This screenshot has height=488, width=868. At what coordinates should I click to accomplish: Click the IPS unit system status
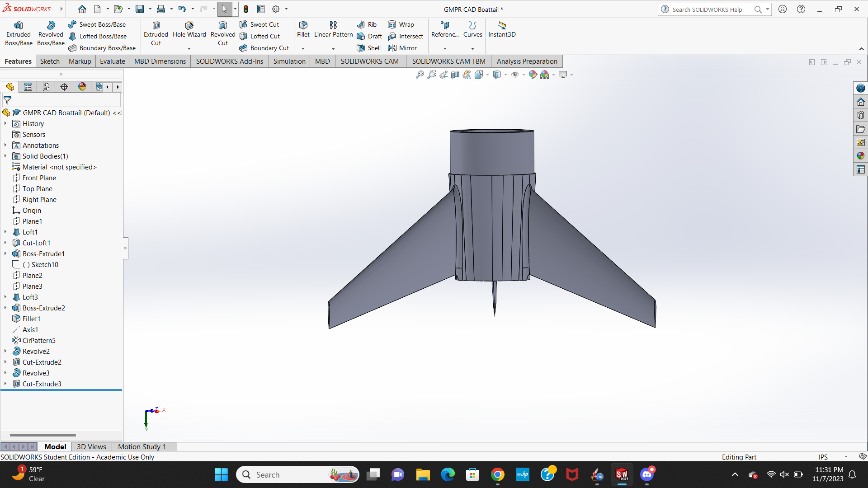[x=823, y=457]
